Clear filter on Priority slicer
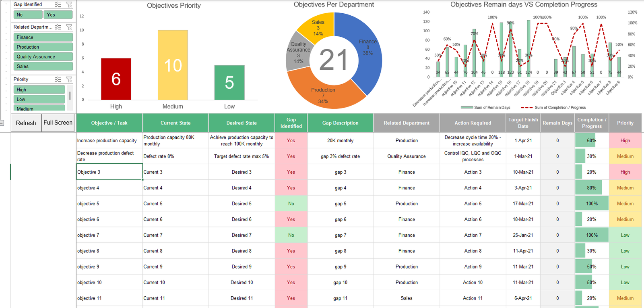This screenshot has height=308, width=644. [x=69, y=79]
